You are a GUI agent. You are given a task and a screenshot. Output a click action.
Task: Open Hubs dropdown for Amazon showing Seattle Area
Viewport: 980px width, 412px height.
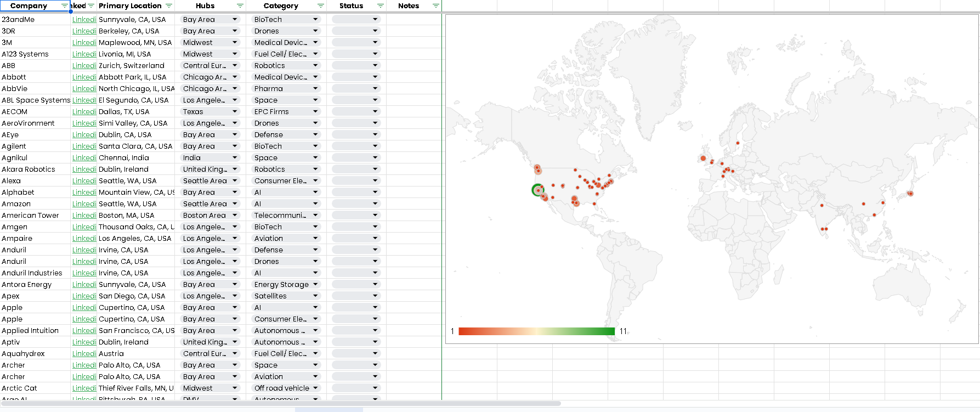[x=235, y=204]
